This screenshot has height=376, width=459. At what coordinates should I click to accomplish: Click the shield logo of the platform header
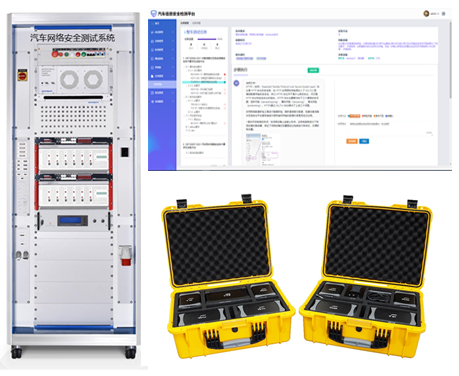[153, 13]
